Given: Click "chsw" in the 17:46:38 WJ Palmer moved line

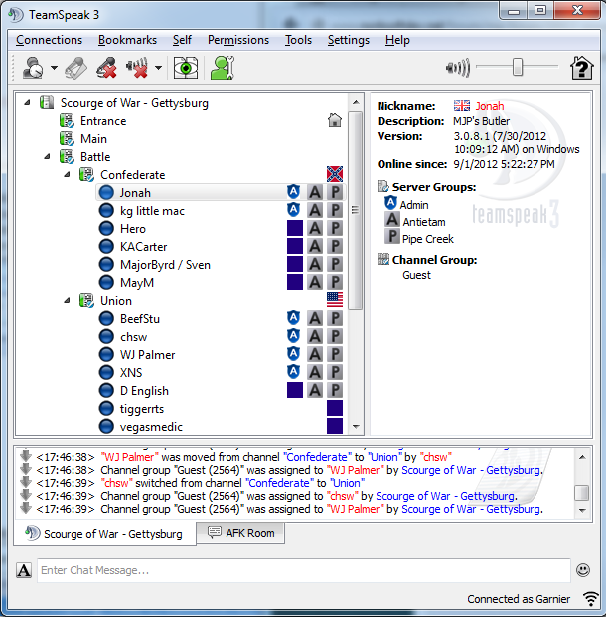Looking at the screenshot, I should (x=436, y=457).
